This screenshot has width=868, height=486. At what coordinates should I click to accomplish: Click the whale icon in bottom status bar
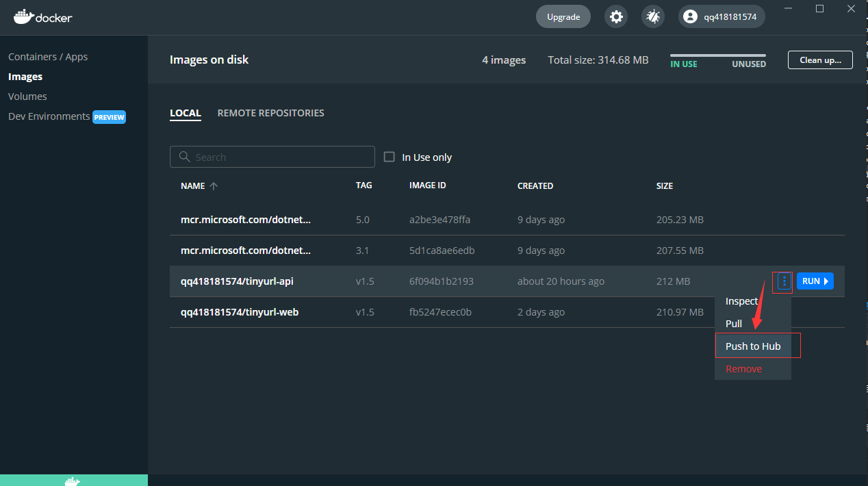coord(73,481)
